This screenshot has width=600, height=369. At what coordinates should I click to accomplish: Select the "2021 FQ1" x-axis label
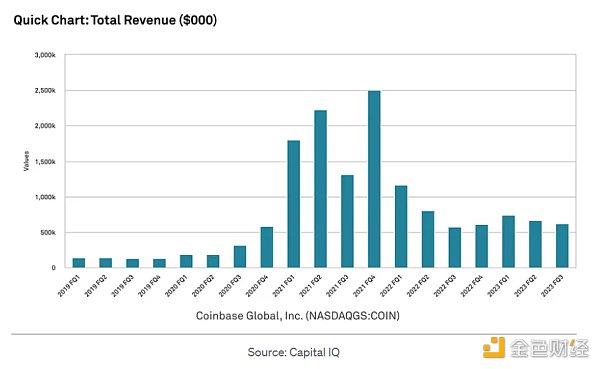click(284, 286)
